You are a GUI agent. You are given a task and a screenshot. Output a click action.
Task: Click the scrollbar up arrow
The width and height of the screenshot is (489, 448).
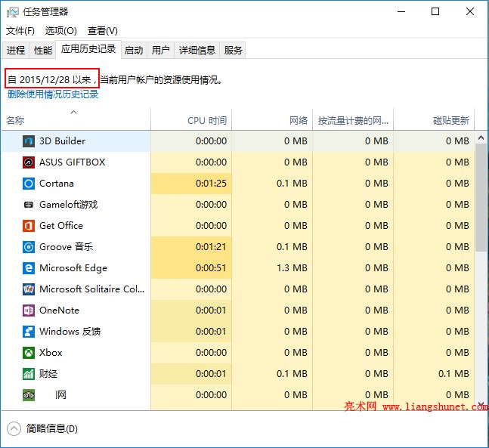tap(481, 137)
